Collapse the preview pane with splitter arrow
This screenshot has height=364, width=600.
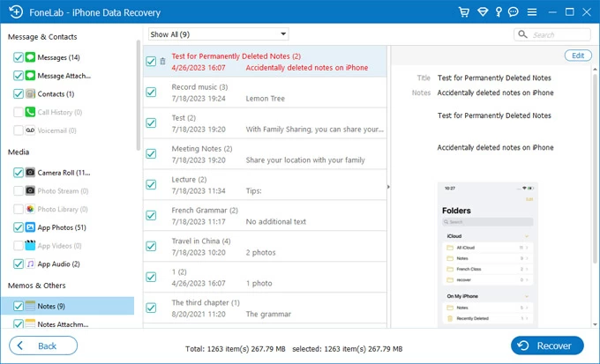(x=388, y=187)
